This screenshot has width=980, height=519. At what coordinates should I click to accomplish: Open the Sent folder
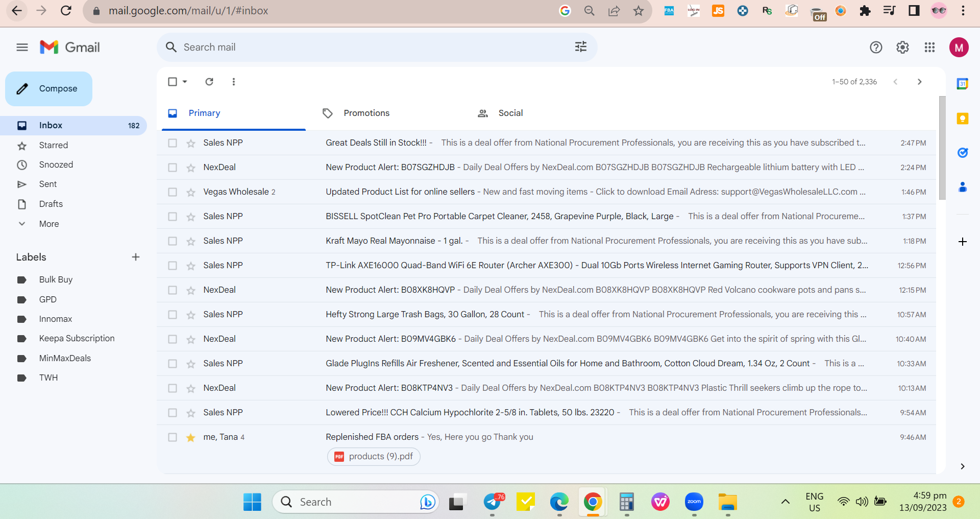tap(48, 184)
